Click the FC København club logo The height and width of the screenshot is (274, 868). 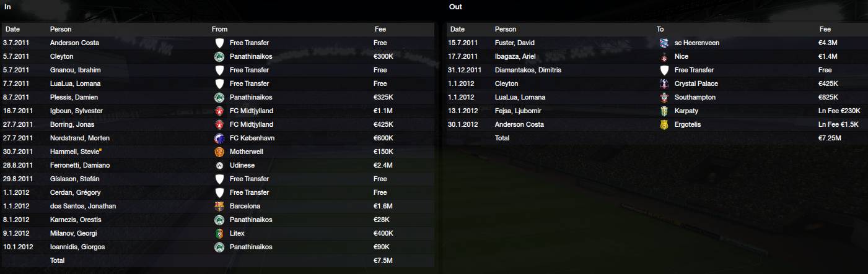coord(219,138)
